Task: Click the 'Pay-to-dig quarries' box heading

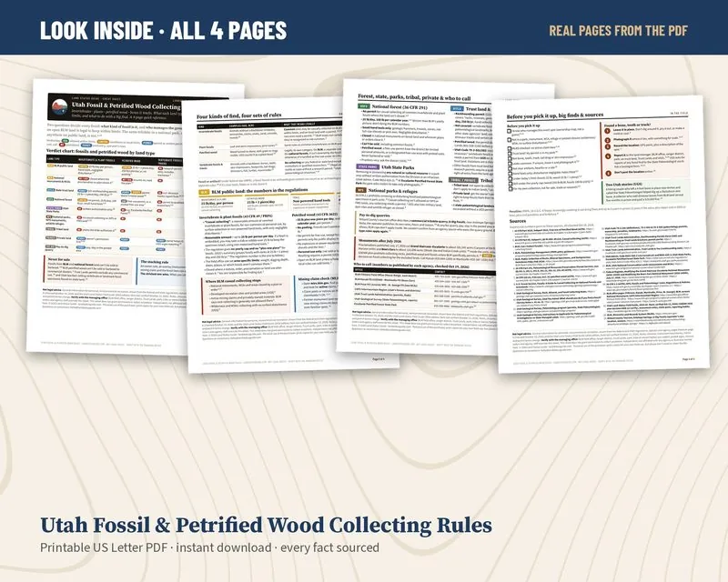Action: point(374,216)
